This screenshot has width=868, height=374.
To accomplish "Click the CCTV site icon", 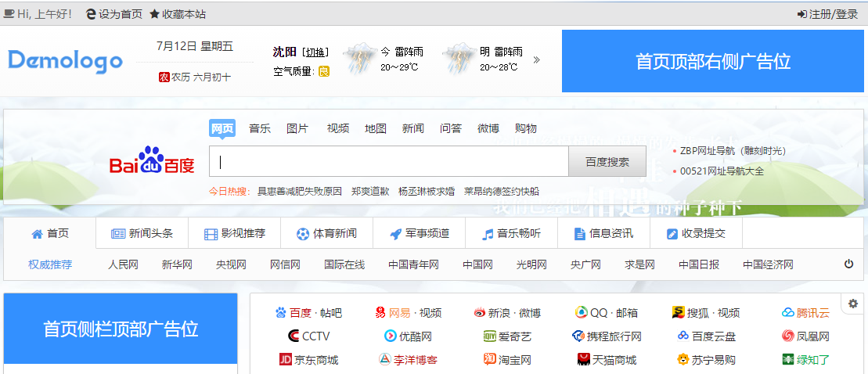I will point(294,336).
